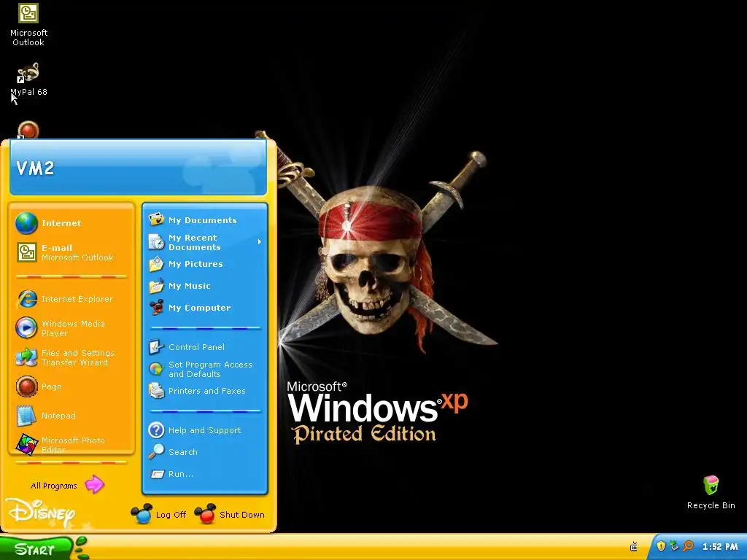Image resolution: width=747 pixels, height=560 pixels.
Task: Click the Internet globe icon in Start menu
Action: [26, 223]
